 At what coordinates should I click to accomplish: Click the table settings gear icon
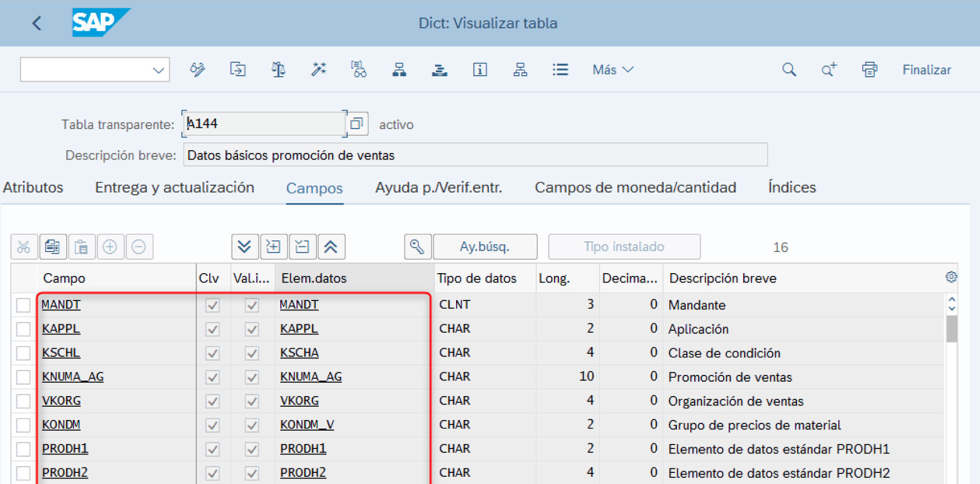coord(951,277)
